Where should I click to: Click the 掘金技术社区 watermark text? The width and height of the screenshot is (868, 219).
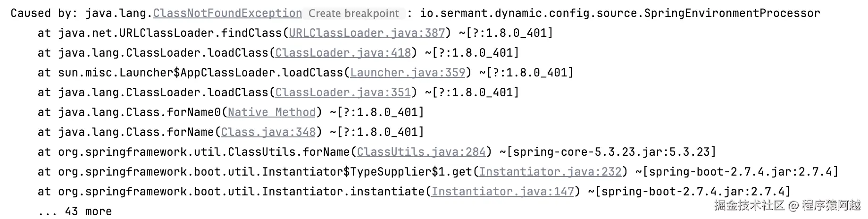click(749, 205)
